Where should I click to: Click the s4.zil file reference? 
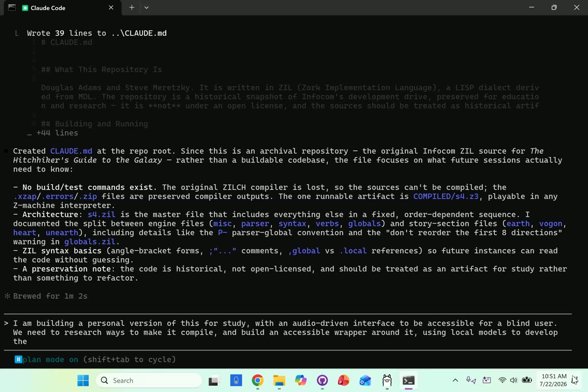click(101, 214)
